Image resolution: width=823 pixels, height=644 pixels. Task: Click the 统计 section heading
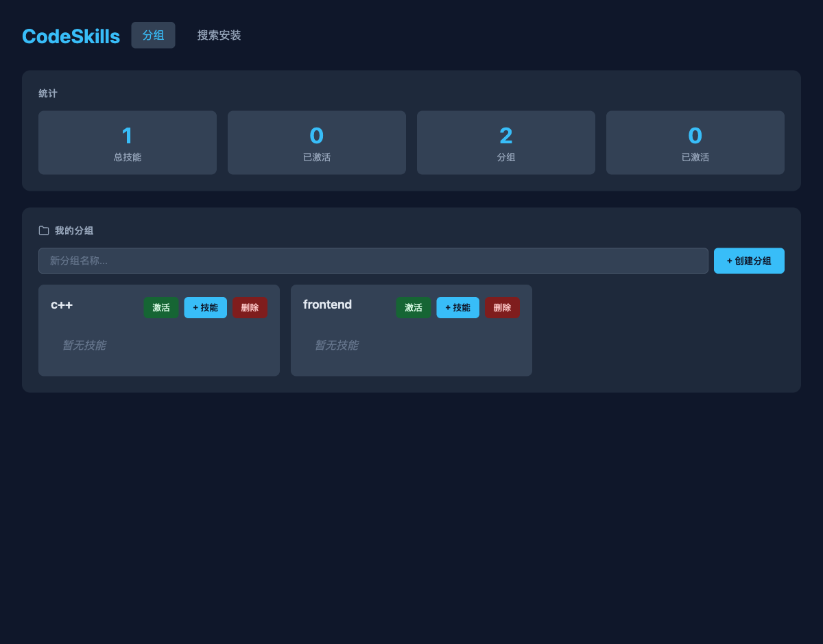48,93
